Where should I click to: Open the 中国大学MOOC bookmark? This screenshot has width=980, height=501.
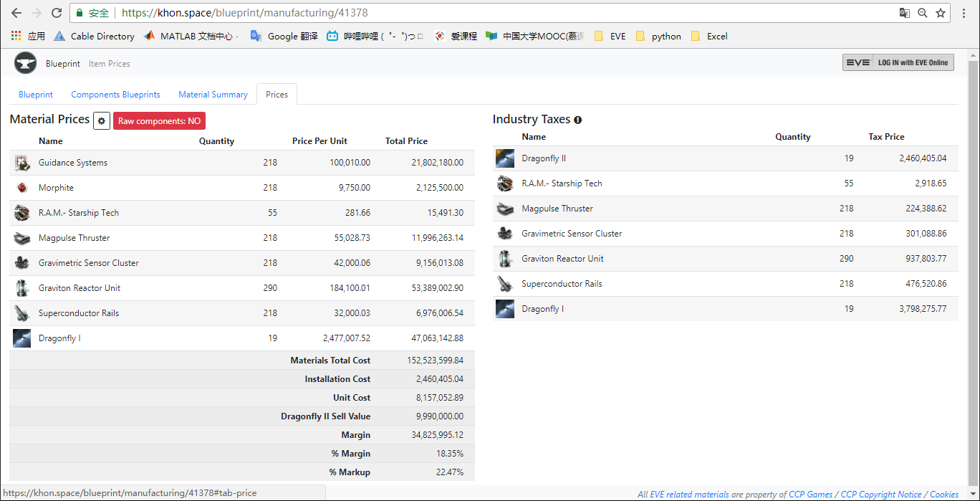(534, 36)
